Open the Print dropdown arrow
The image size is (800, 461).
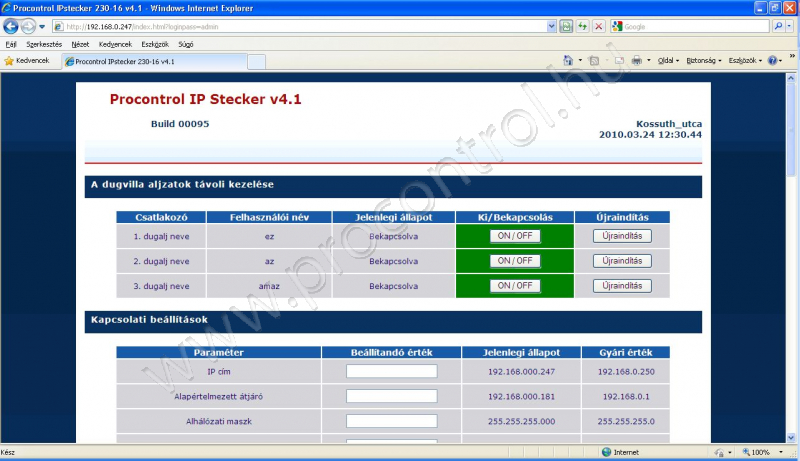(x=648, y=60)
